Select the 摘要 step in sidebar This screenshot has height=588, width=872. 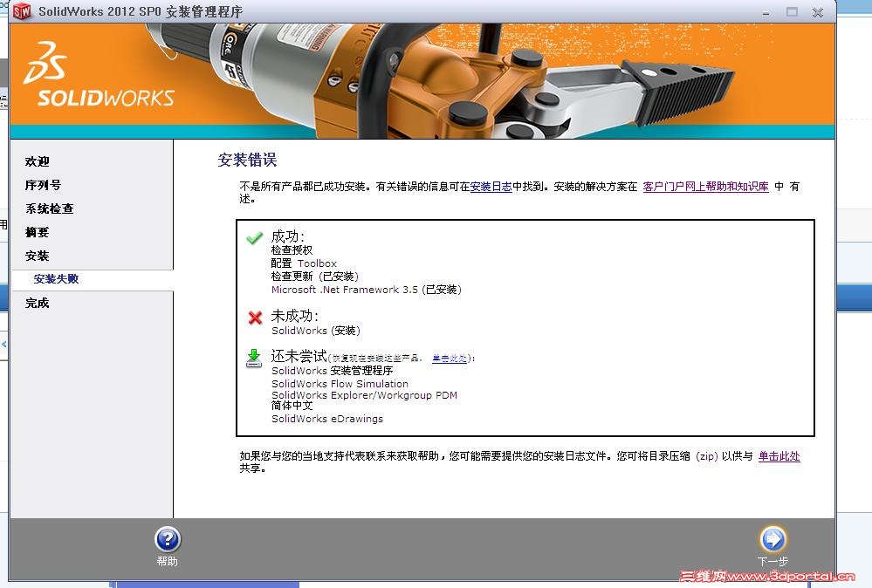tap(38, 232)
